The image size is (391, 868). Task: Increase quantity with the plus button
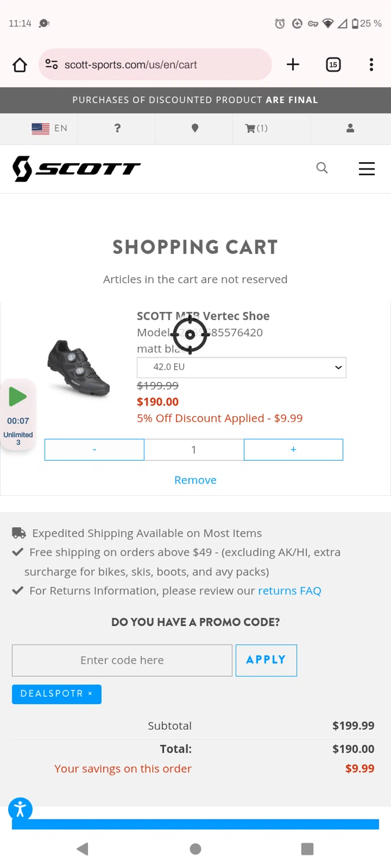tap(293, 450)
